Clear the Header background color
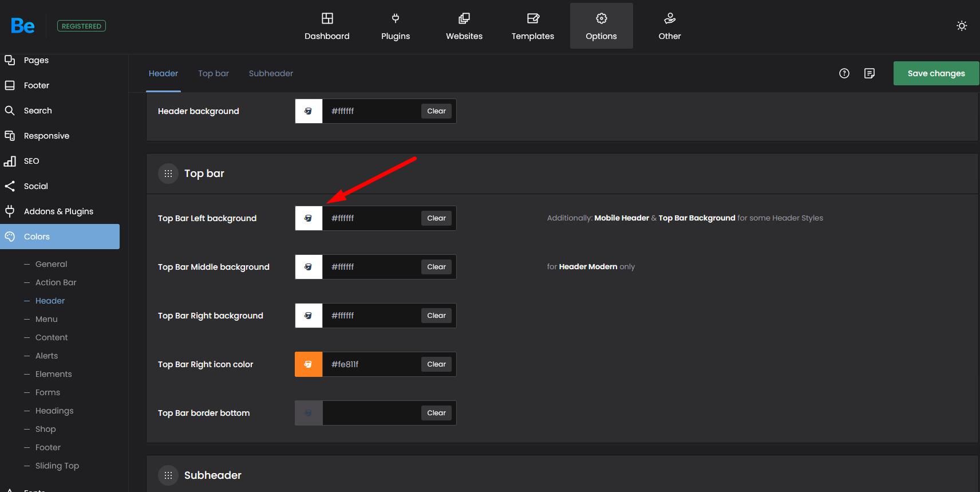Viewport: 980px width, 492px height. click(436, 111)
